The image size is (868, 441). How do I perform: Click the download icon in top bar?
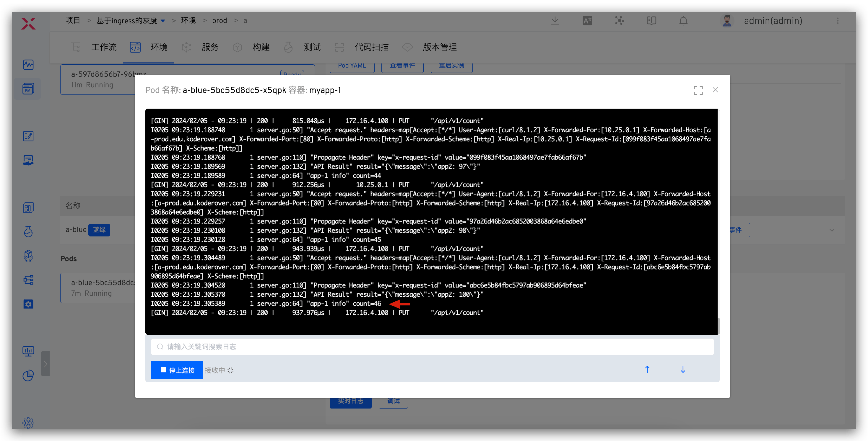click(555, 21)
